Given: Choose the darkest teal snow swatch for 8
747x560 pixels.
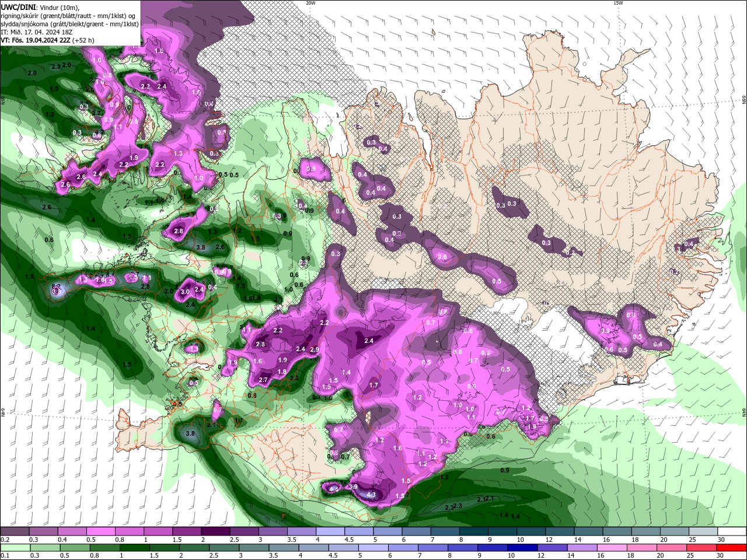Looking at the screenshot, I should [x=473, y=531].
